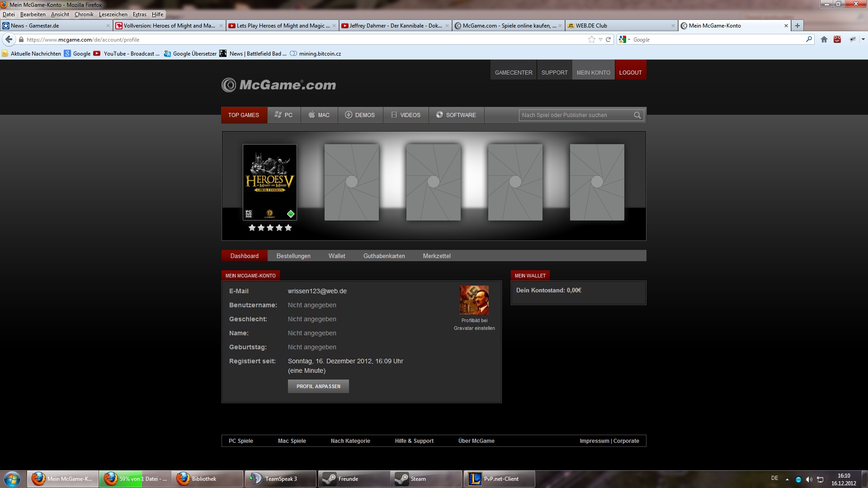Open the Bearbeiten menu
This screenshot has height=488, width=868.
(33, 14)
